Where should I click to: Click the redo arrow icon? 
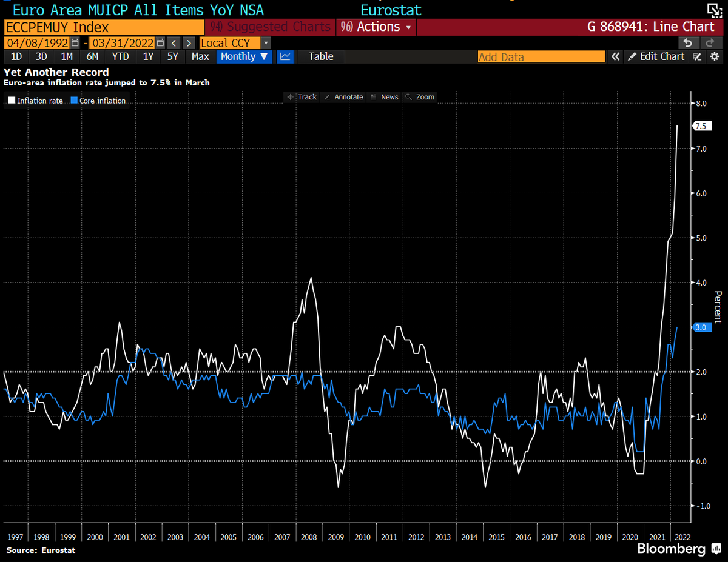click(x=710, y=42)
